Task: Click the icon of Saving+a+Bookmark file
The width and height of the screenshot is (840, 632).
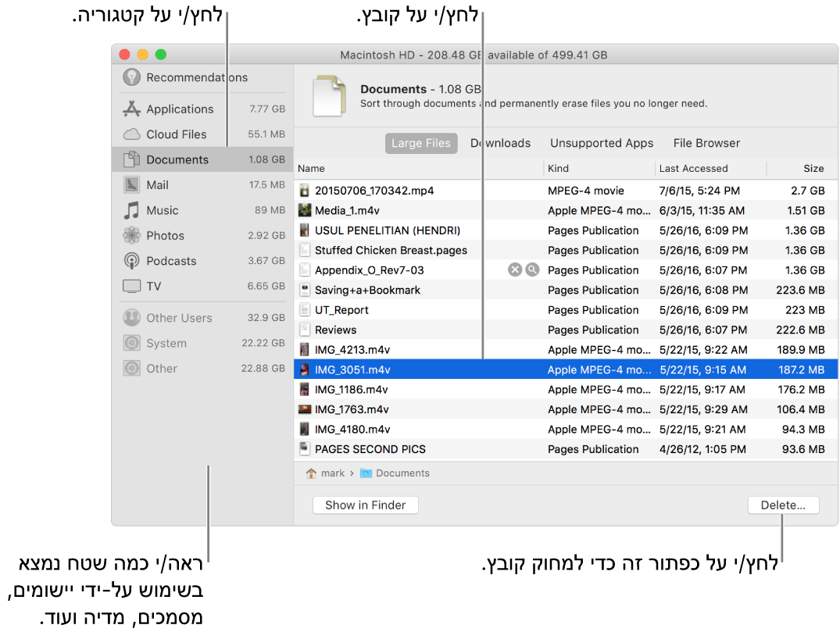Action: (x=304, y=290)
